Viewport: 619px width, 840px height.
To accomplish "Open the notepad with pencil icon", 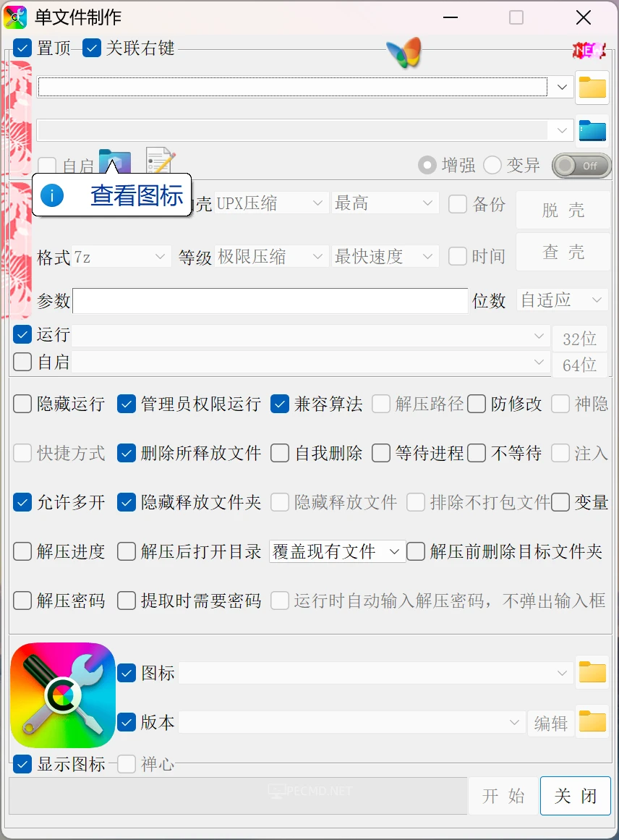I will 160,162.
